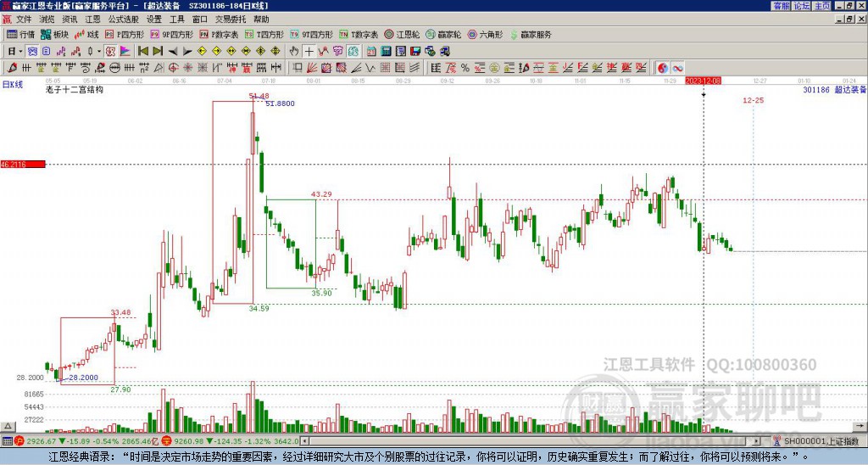Jump to last bar with olive right-end arrow
The height and width of the screenshot is (465, 868).
(158, 52)
